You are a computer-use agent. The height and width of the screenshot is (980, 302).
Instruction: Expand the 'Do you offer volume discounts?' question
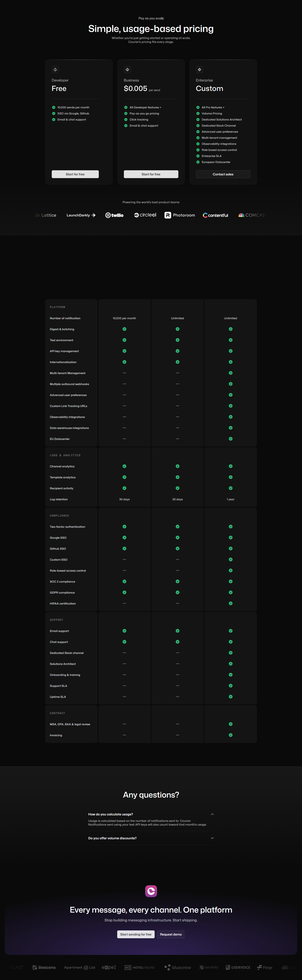click(x=112, y=838)
